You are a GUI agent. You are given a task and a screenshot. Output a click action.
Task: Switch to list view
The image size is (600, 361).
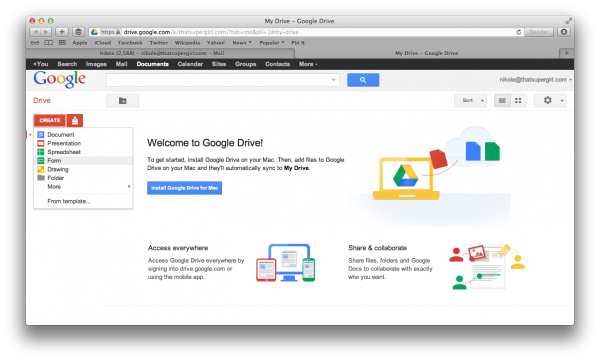(x=502, y=100)
